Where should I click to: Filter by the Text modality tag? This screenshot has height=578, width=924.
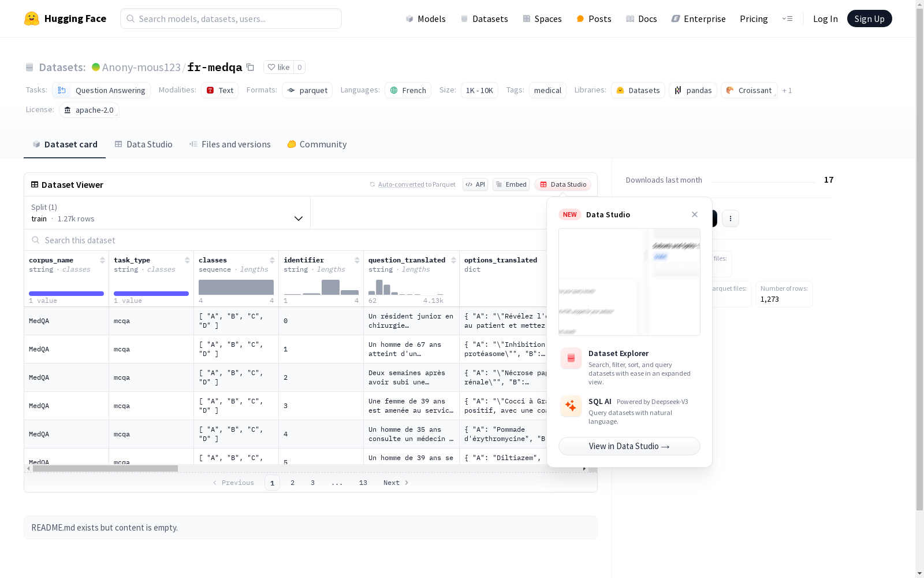220,90
